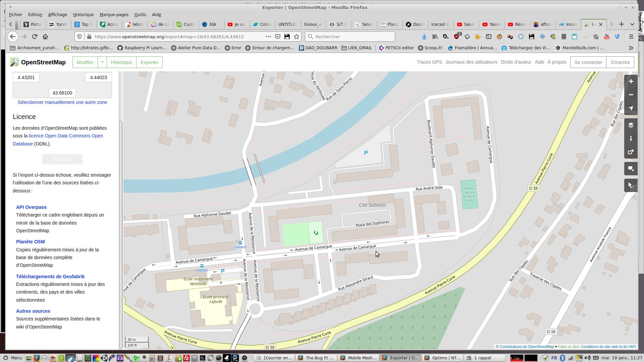The width and height of the screenshot is (644, 362).
Task: Zoom out of the map
Action: point(631,95)
